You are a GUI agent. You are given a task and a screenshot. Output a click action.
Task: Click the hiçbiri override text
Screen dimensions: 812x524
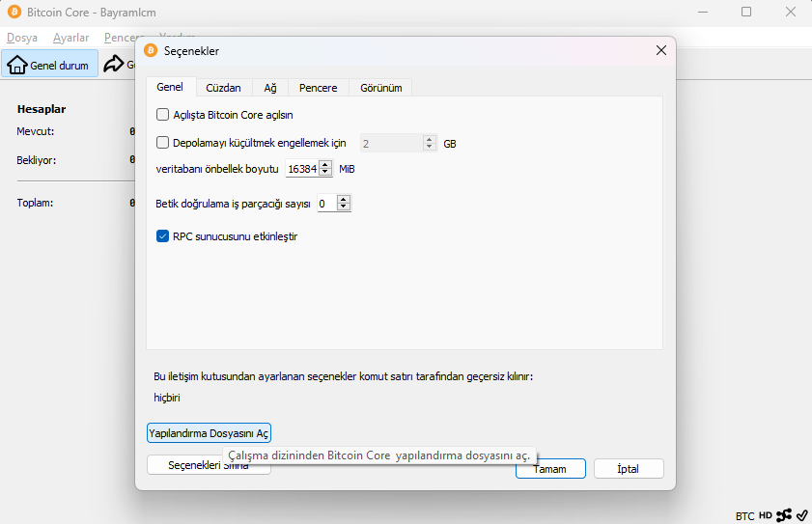click(167, 398)
